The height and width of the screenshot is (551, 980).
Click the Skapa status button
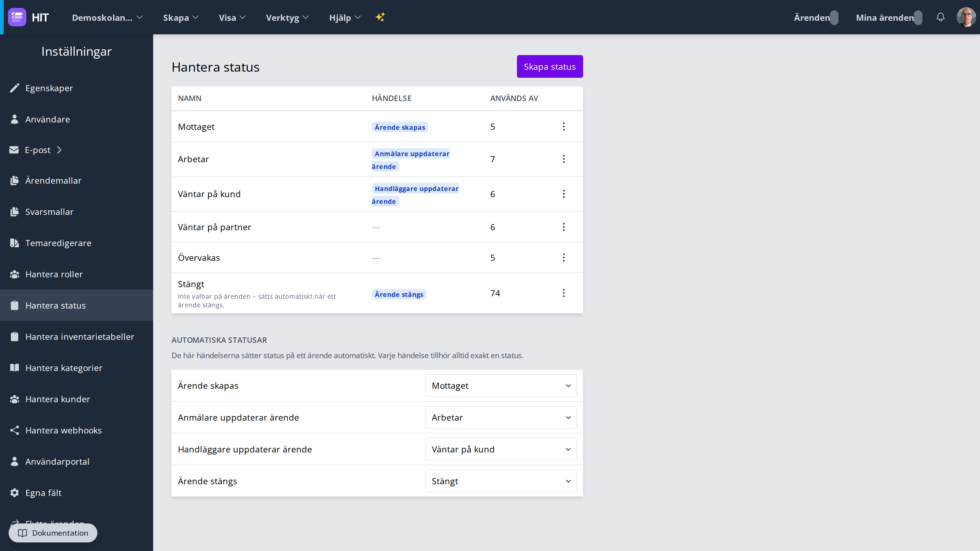[550, 66]
